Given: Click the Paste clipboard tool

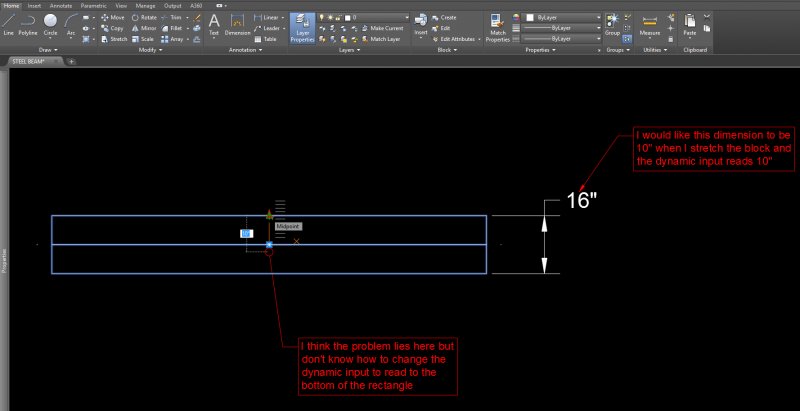Looking at the screenshot, I should (x=690, y=24).
